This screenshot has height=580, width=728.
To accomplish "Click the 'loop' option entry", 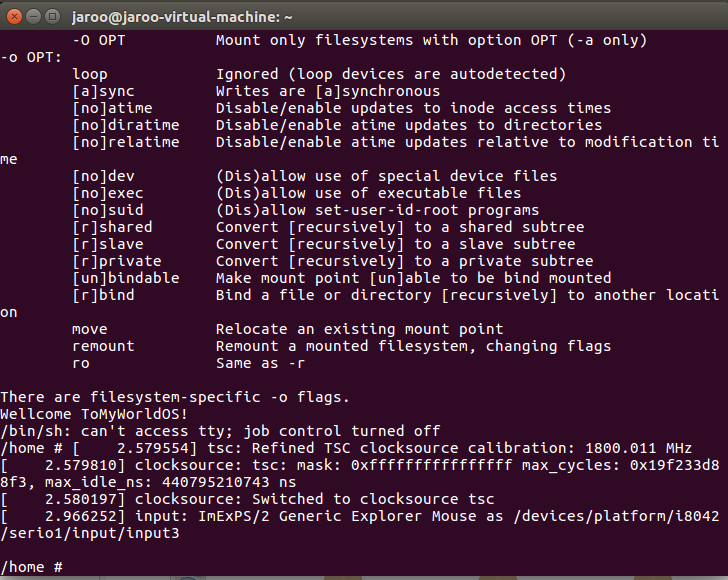I will [90, 74].
